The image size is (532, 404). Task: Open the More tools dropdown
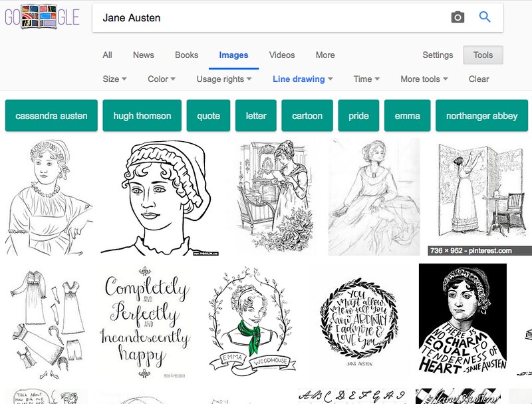point(424,79)
